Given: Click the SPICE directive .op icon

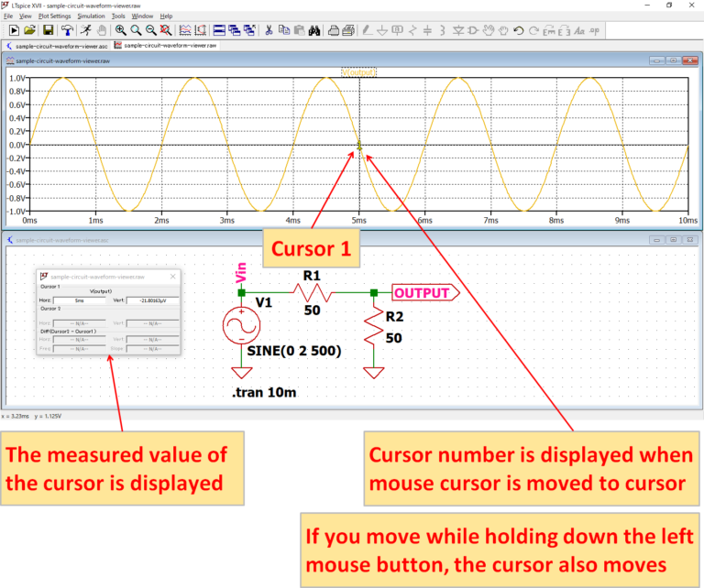Looking at the screenshot, I should pos(594,30).
